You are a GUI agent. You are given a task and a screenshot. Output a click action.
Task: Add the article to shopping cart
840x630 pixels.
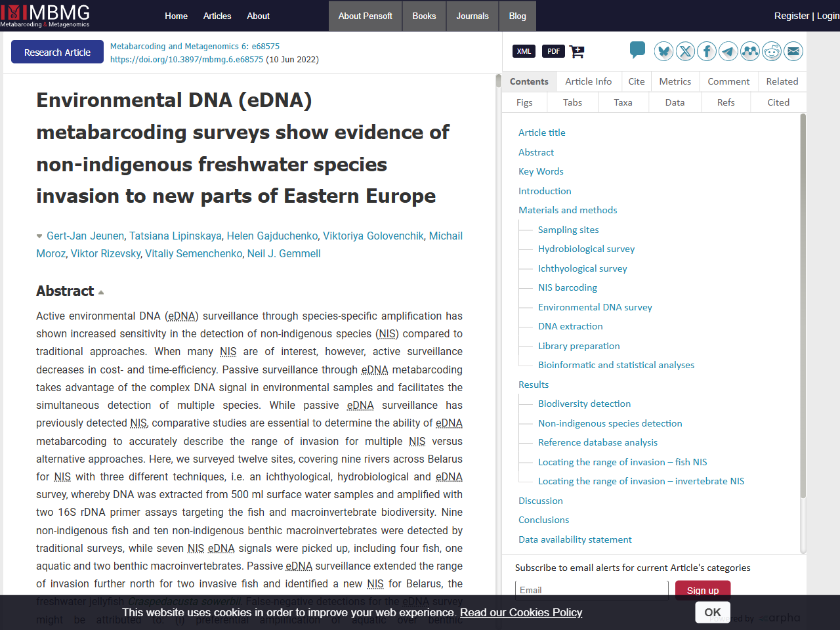[x=577, y=51]
